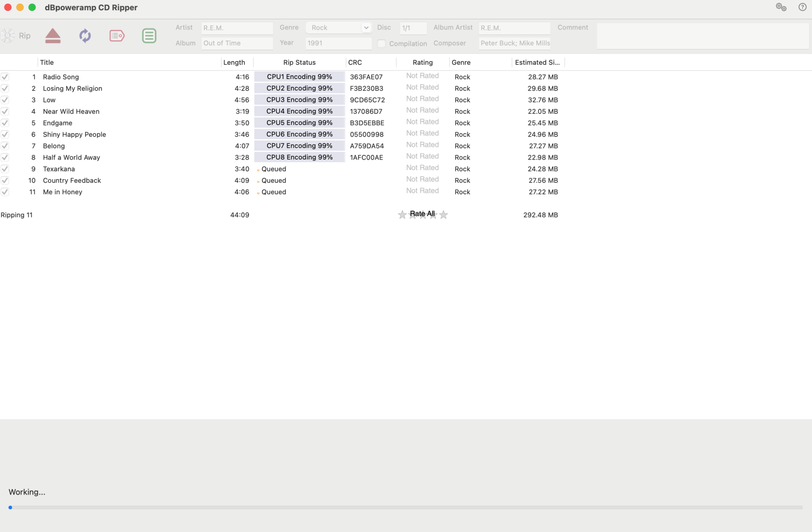
Task: Click the Album field Out of Time
Action: pyautogui.click(x=237, y=43)
